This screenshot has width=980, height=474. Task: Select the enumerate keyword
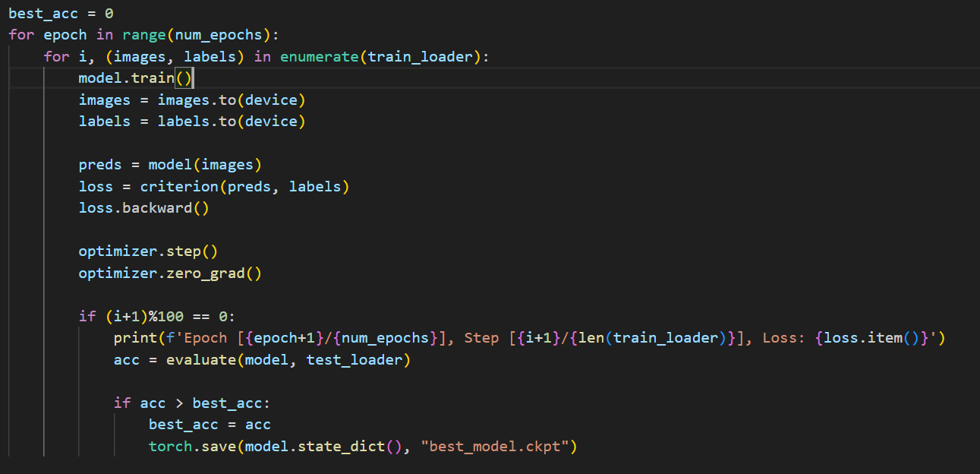coord(319,56)
